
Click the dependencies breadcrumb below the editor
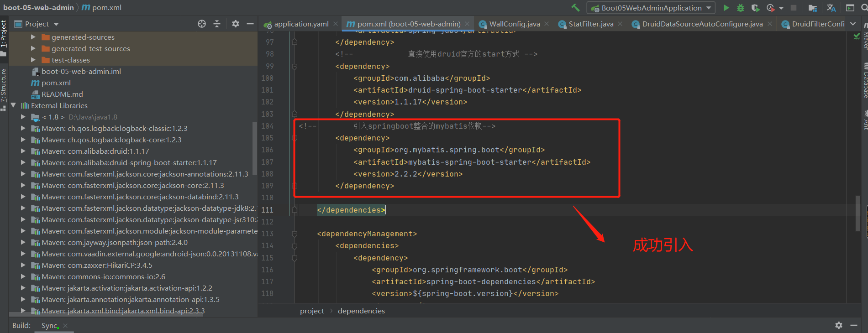361,311
